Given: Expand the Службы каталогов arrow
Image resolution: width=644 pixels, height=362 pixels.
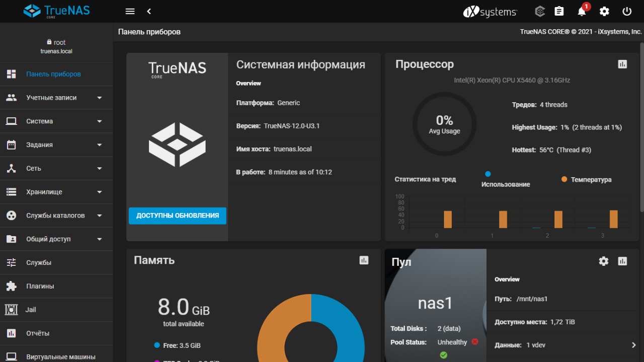Looking at the screenshot, I should click(99, 215).
